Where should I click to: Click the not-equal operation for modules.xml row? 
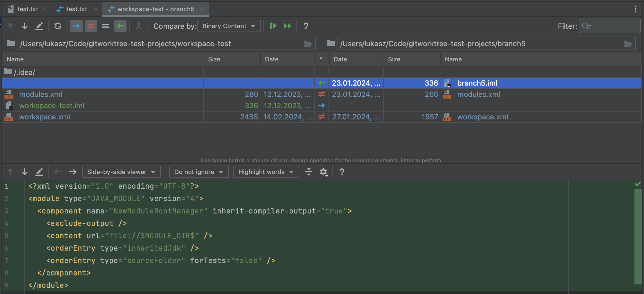pyautogui.click(x=321, y=94)
